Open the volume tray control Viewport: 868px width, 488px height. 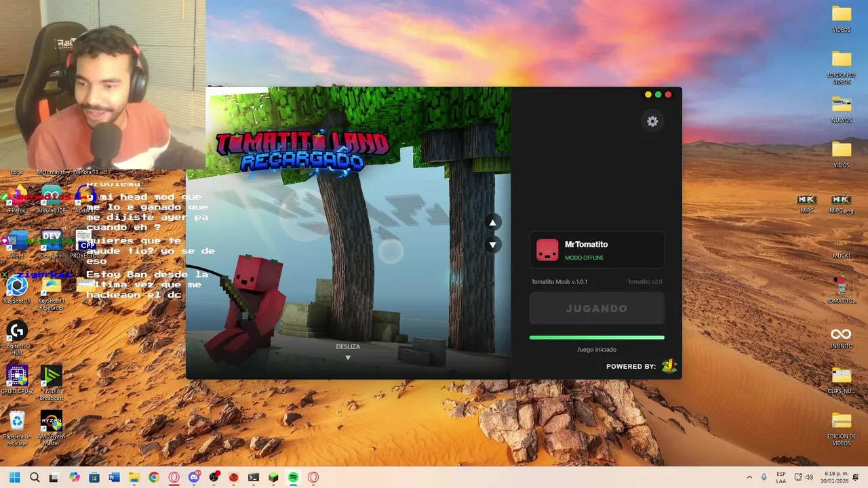809,477
